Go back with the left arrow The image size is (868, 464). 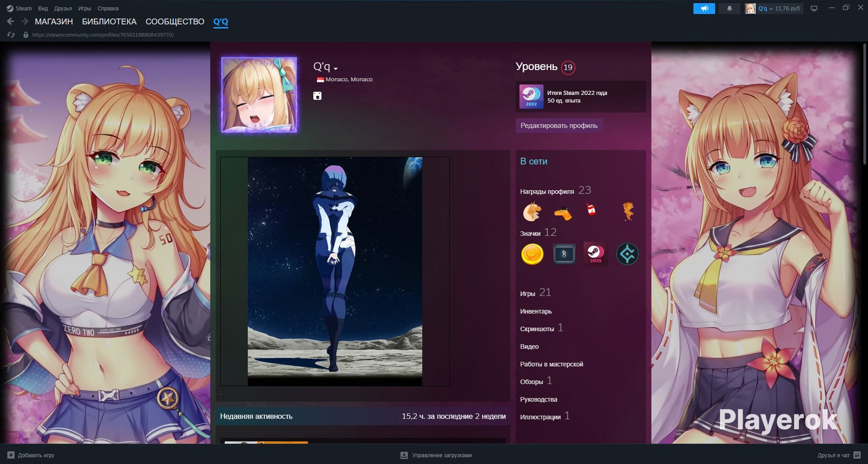(x=11, y=21)
